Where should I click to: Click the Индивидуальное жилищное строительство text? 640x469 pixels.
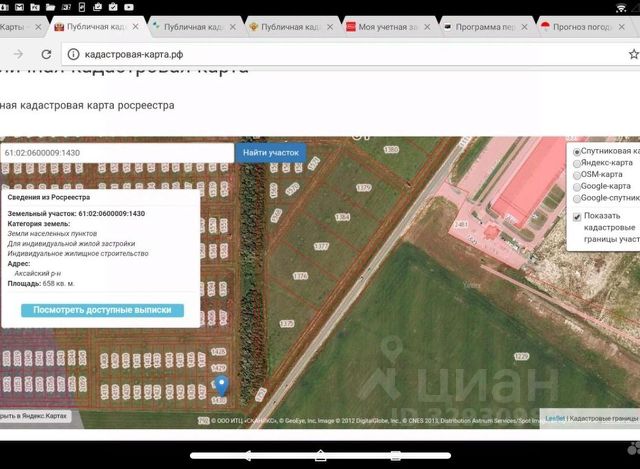[x=78, y=253]
